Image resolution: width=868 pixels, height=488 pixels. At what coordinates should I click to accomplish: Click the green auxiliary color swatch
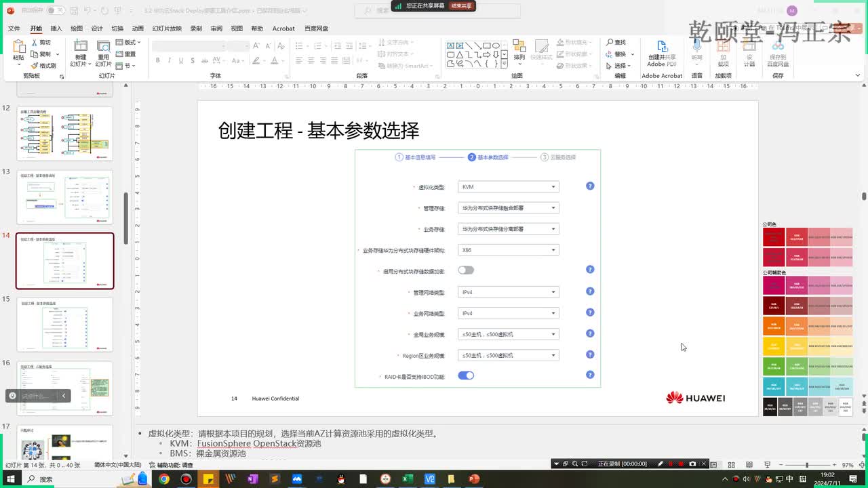pyautogui.click(x=774, y=366)
